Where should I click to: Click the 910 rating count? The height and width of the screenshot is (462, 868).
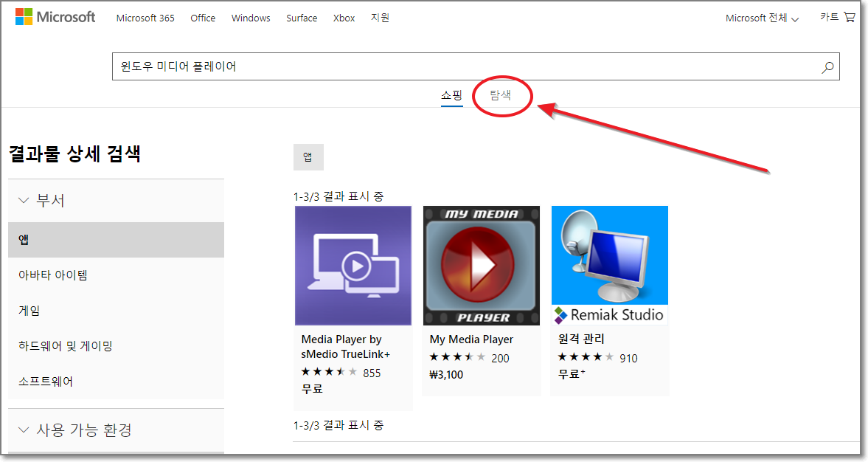(628, 359)
